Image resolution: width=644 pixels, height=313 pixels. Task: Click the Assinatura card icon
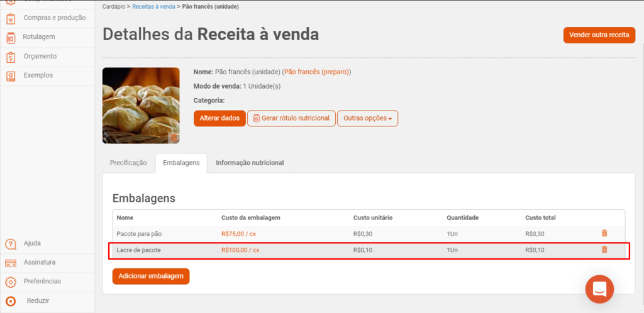coord(11,263)
